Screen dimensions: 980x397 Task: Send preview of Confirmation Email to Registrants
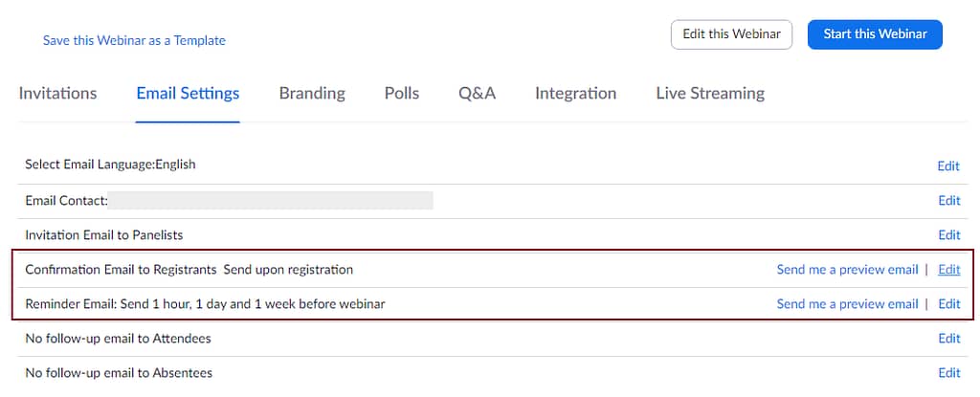pyautogui.click(x=847, y=270)
